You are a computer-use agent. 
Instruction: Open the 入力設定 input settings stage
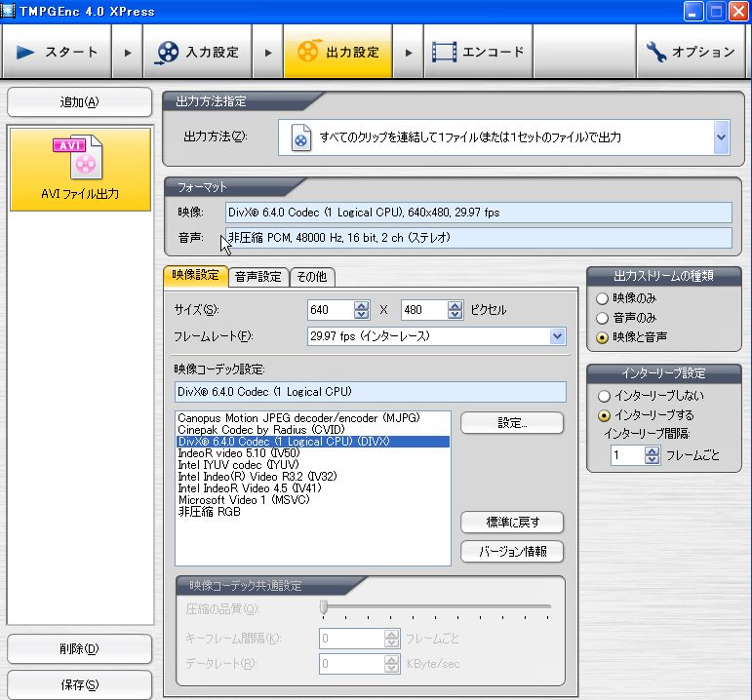coord(198,52)
